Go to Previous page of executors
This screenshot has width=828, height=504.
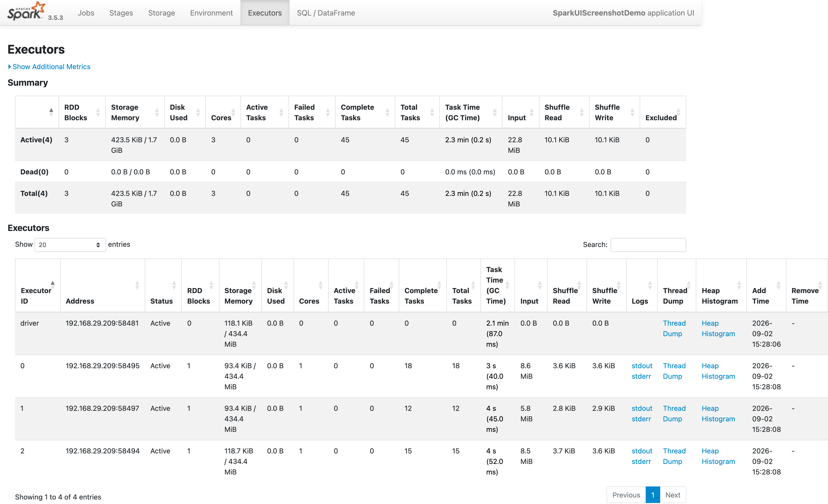coord(626,494)
